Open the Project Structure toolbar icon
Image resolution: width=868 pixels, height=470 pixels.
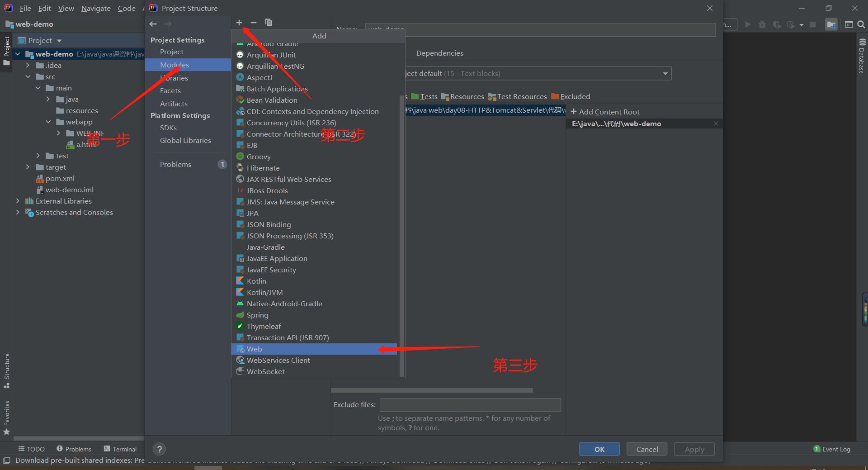click(831, 24)
